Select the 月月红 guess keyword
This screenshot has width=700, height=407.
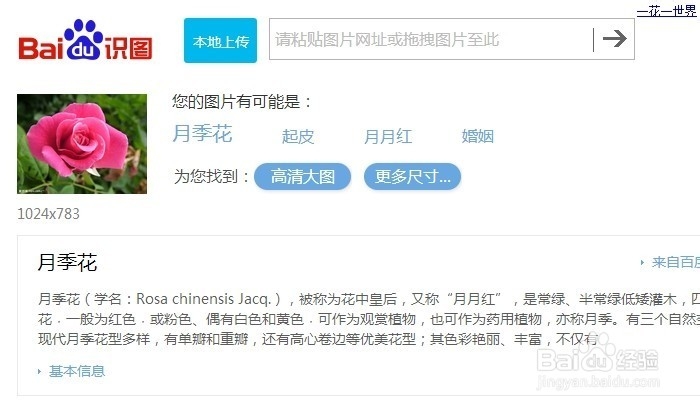[388, 136]
